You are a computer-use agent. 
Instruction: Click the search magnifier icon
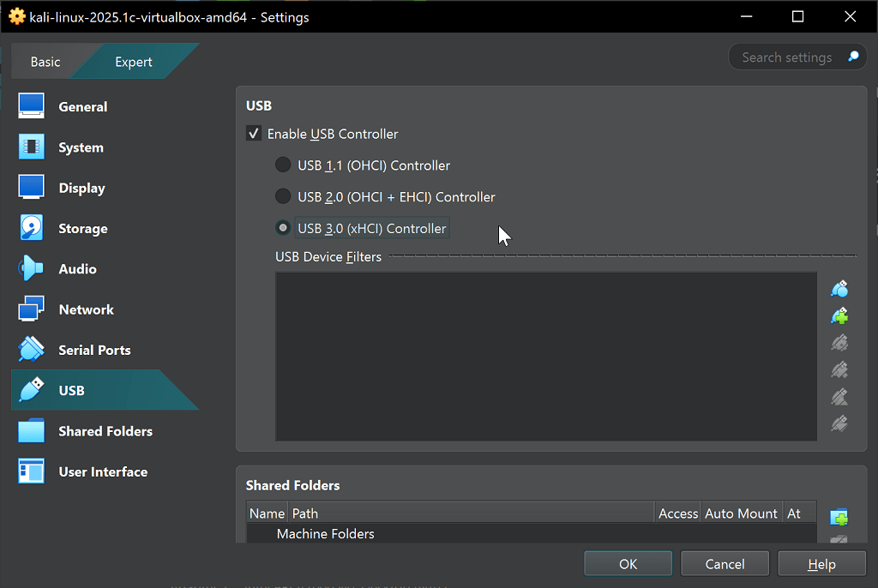pos(853,57)
